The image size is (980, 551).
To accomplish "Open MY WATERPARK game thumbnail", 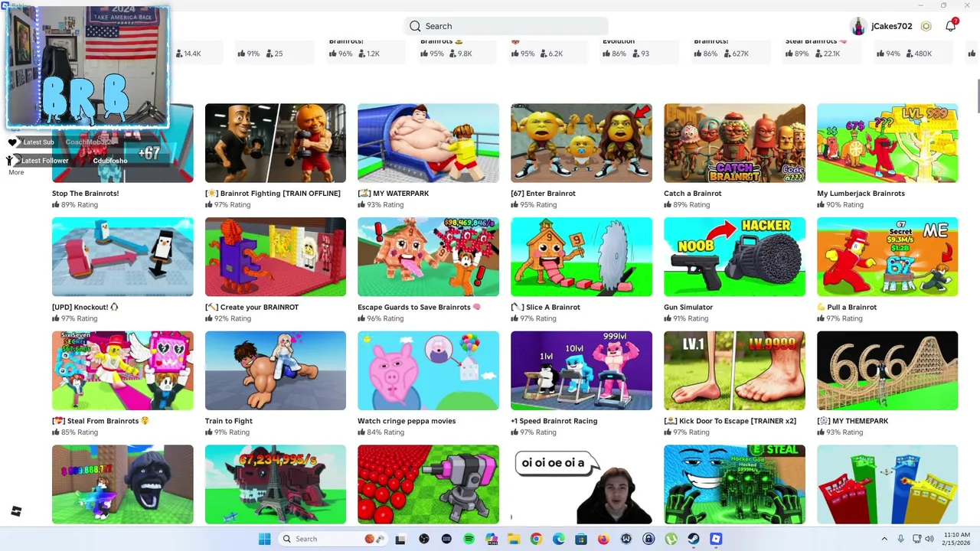I will pyautogui.click(x=429, y=143).
